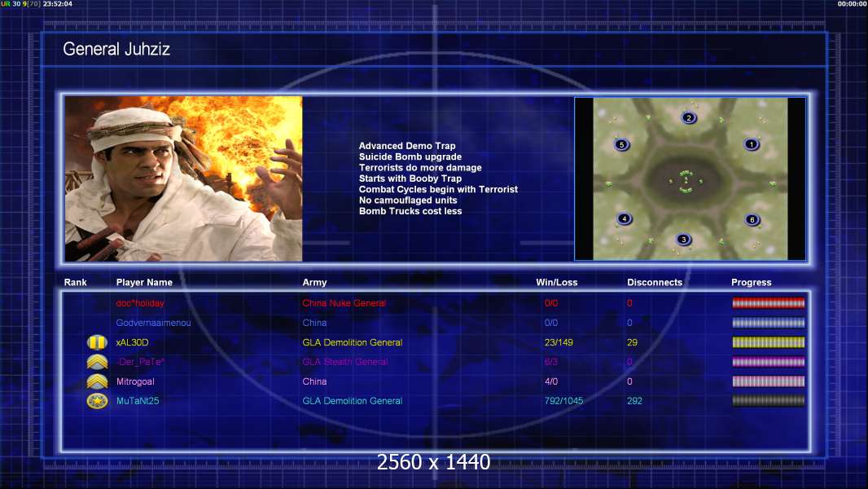
Task: Select player name MuTaNt25
Action: coord(138,401)
